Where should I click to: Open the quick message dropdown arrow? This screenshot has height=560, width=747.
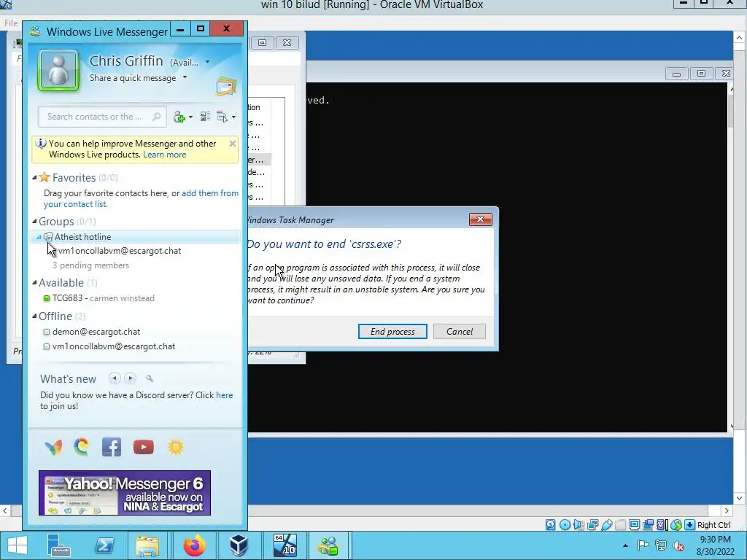pyautogui.click(x=185, y=77)
